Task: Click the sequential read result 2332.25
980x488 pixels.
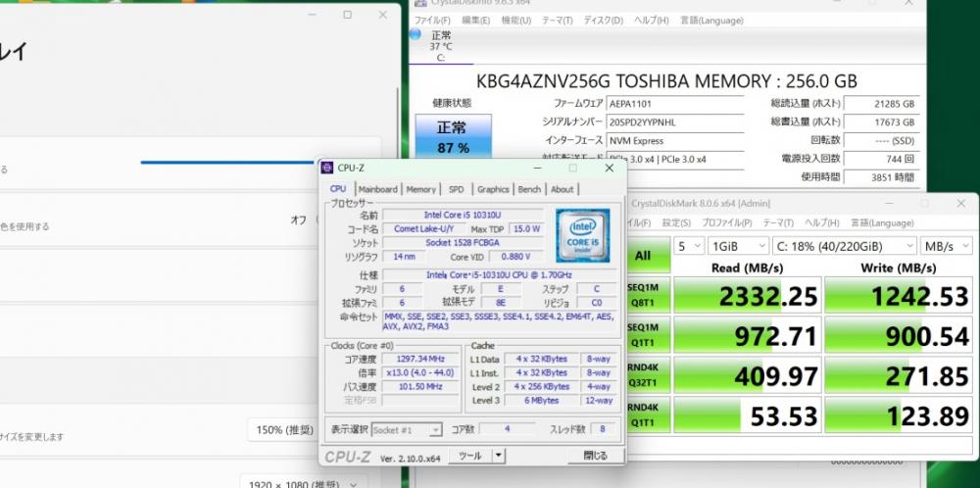Action: point(748,295)
